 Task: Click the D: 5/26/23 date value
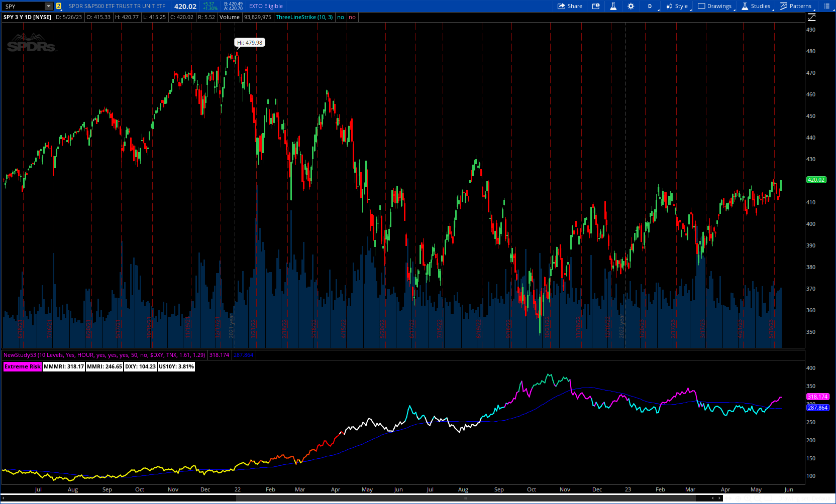pyautogui.click(x=69, y=17)
